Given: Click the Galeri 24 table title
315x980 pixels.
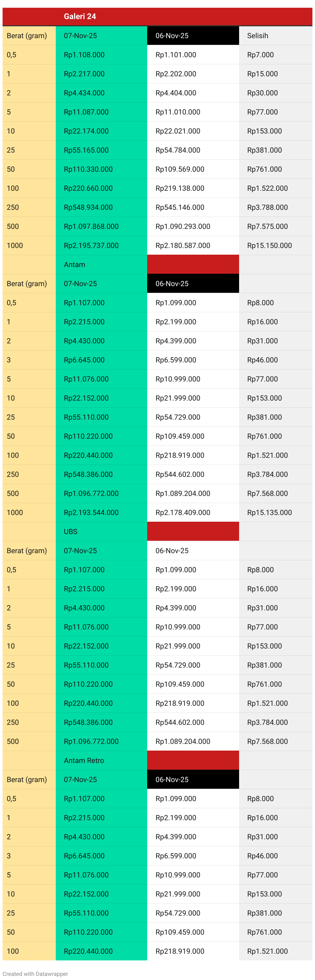Looking at the screenshot, I should [80, 16].
